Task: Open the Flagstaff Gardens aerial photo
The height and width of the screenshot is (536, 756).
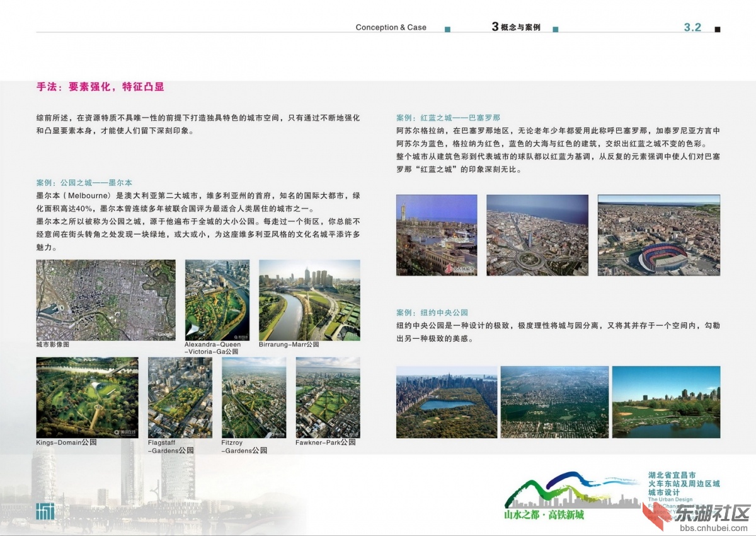Action: click(x=180, y=397)
